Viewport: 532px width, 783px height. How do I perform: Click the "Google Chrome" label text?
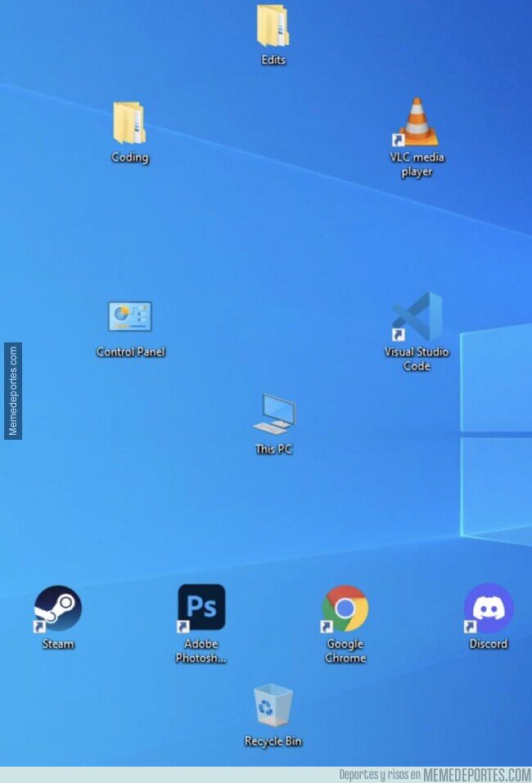click(345, 650)
